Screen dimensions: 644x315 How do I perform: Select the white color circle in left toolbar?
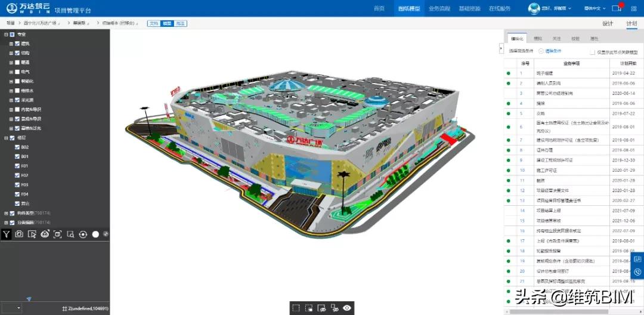95,234
